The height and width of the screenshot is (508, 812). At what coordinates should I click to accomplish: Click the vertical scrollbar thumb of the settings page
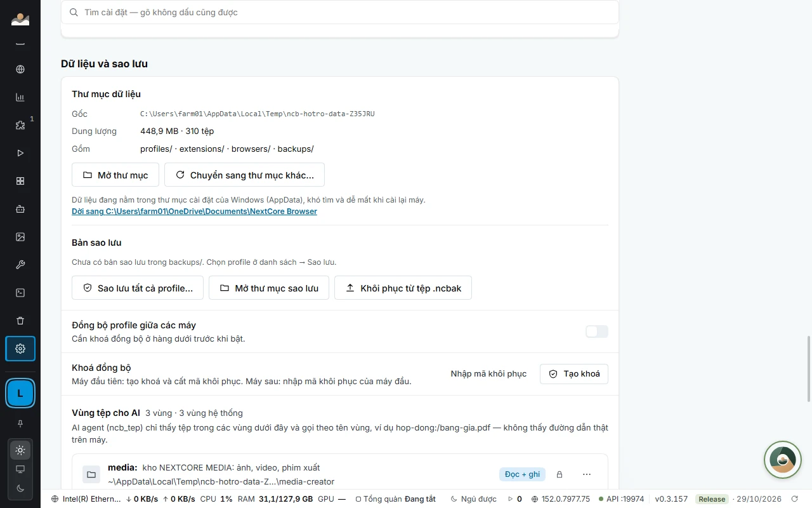click(x=808, y=369)
